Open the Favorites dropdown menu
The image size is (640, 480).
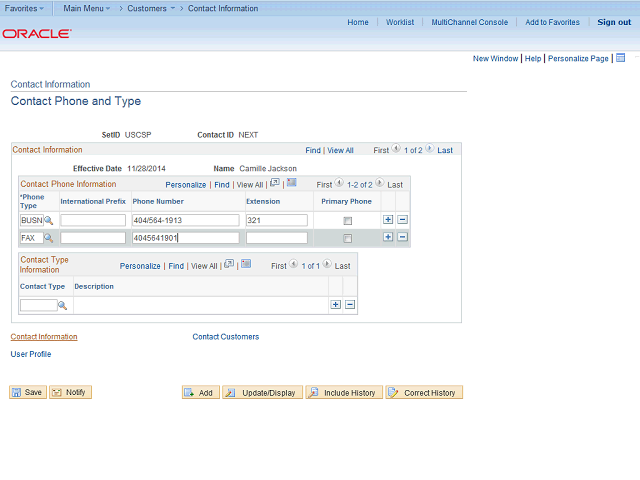24,8
